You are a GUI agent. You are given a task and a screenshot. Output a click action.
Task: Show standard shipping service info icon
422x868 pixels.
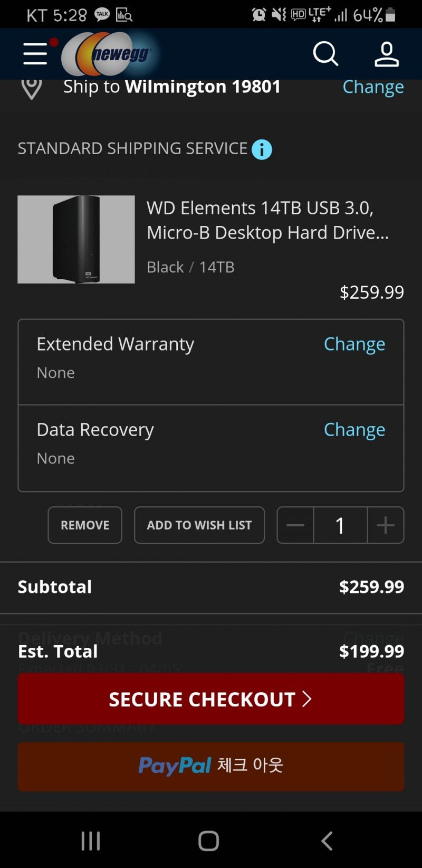pos(262,149)
